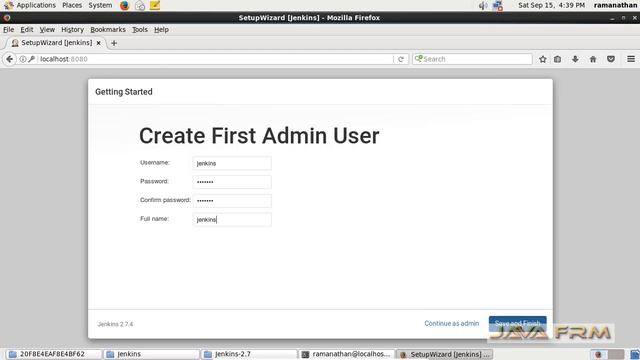
Task: Open the System menu
Action: (100, 5)
